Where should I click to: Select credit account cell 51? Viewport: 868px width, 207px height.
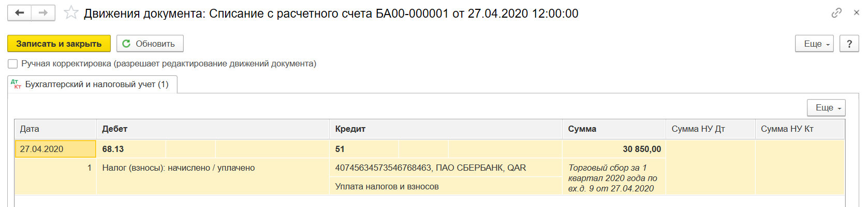(x=364, y=149)
